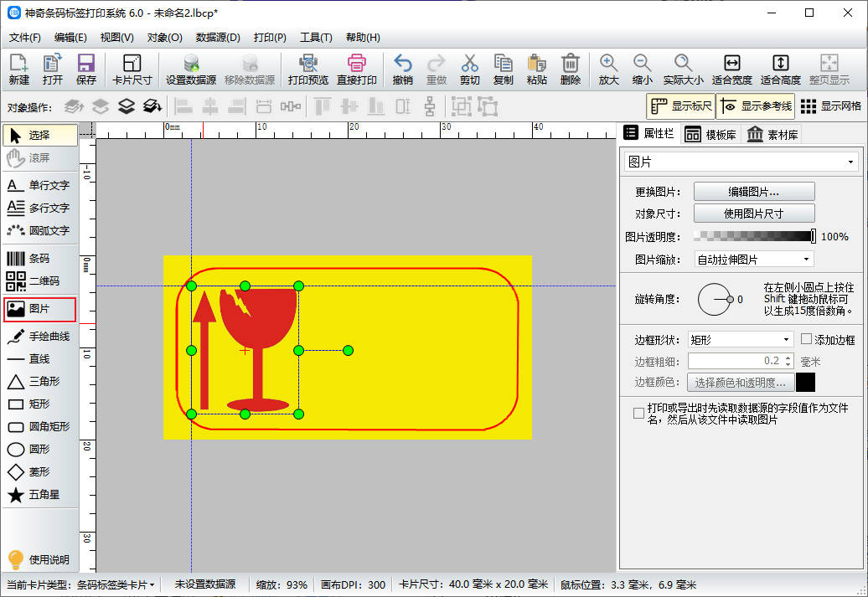
Task: Click the 使用图片尺寸 button
Action: [754, 214]
